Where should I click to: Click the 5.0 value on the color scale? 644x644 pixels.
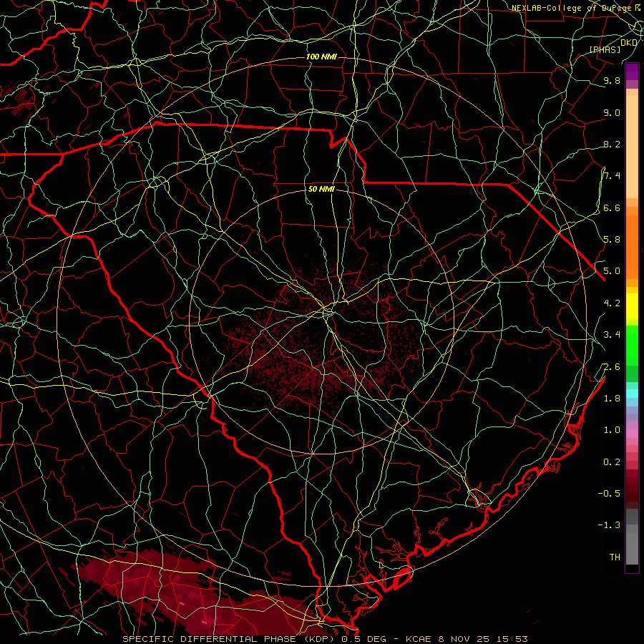tap(612, 271)
